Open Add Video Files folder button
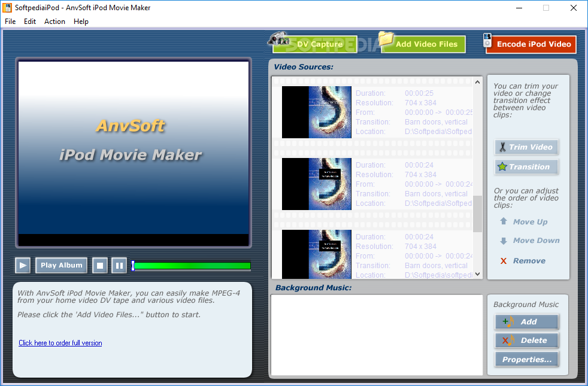 click(423, 44)
